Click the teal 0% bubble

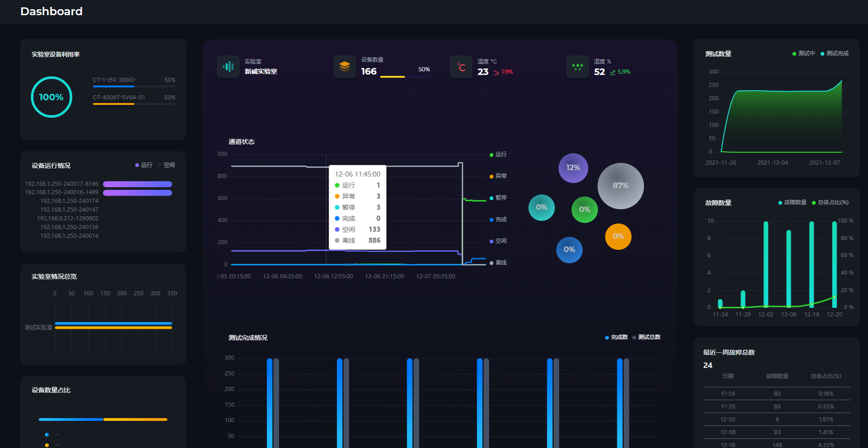pos(542,207)
